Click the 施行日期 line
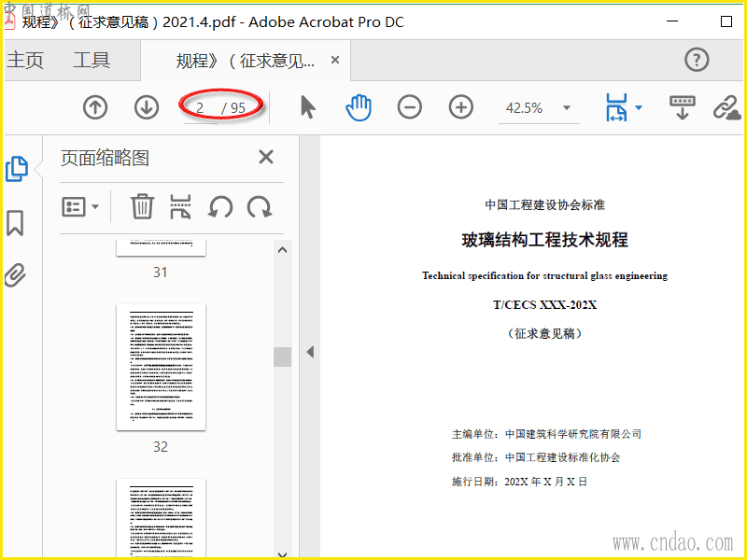Screen dimensions: 747x560 [x=519, y=482]
